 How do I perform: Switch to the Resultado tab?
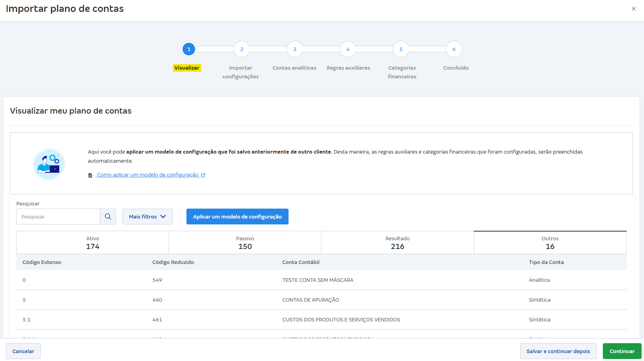pyautogui.click(x=397, y=242)
